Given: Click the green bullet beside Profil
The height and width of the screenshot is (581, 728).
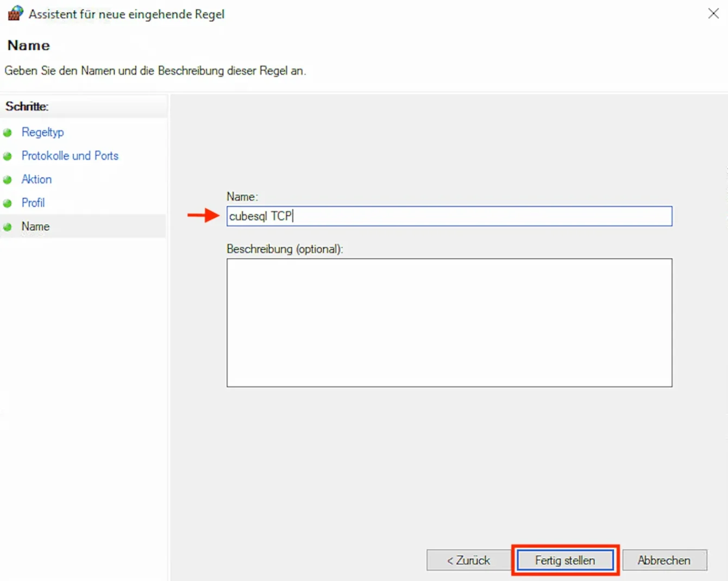Looking at the screenshot, I should pyautogui.click(x=7, y=204).
